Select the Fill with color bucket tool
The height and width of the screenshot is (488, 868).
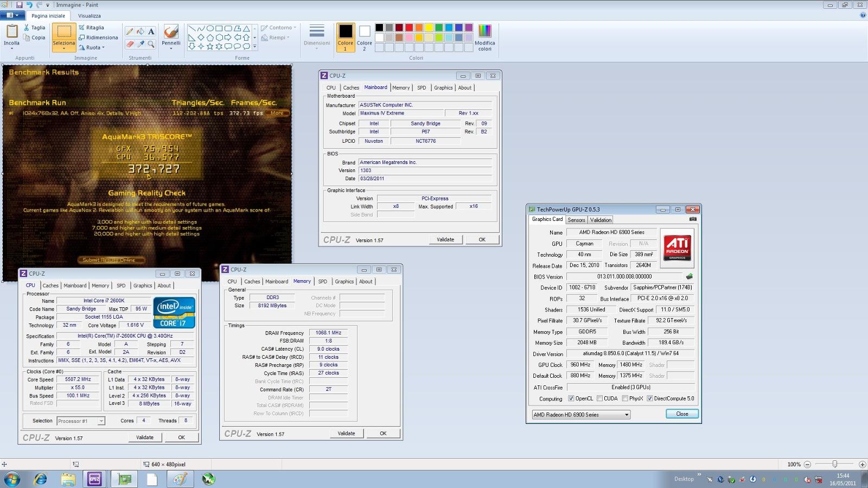click(141, 31)
